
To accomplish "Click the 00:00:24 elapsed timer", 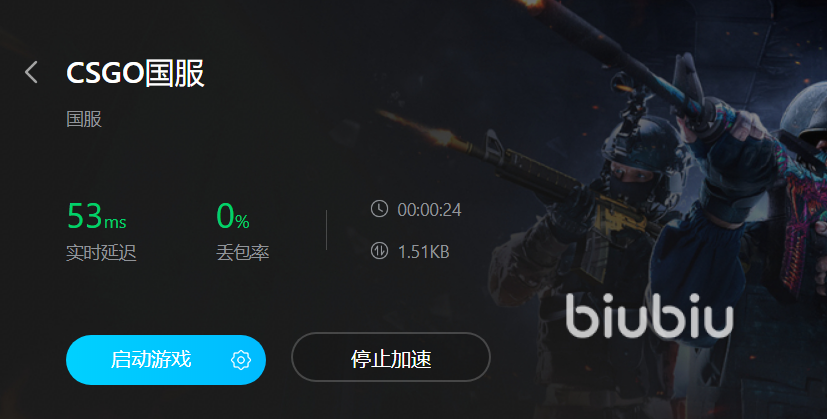I will (429, 210).
